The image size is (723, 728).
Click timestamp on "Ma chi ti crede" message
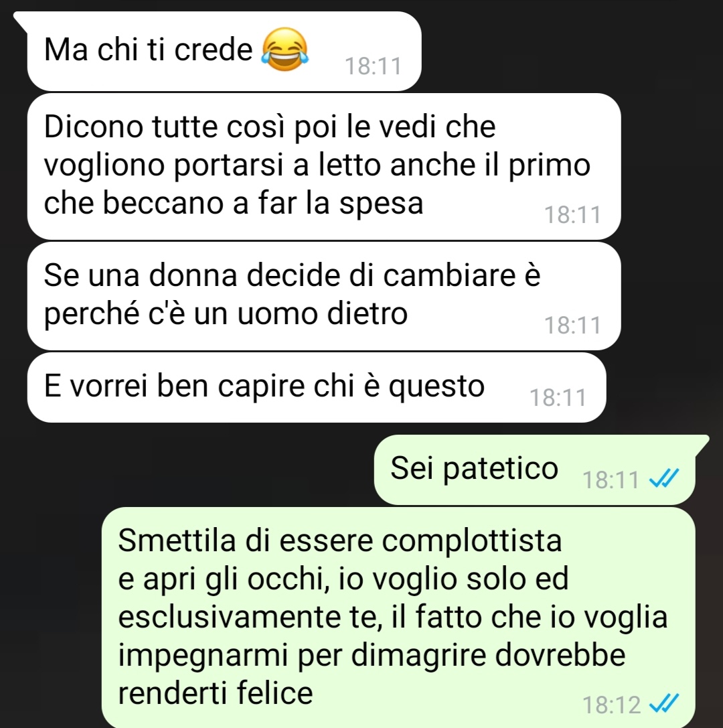point(373,66)
